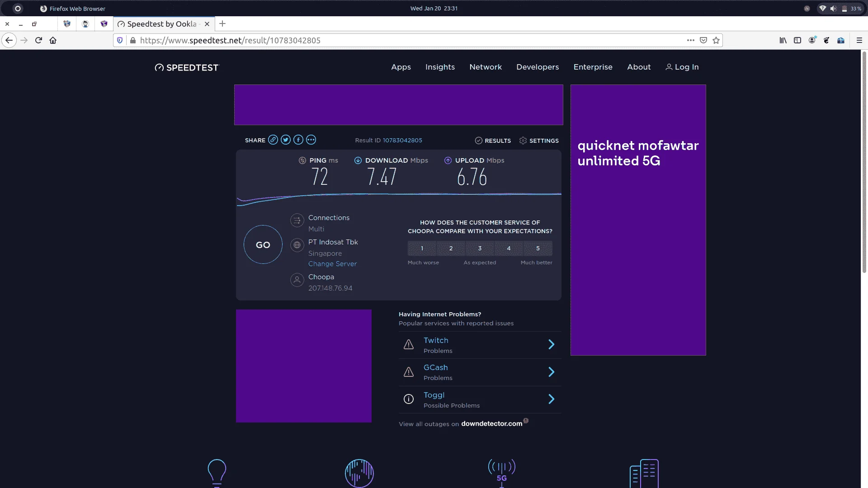
Task: Share the result on Facebook
Action: pos(298,140)
